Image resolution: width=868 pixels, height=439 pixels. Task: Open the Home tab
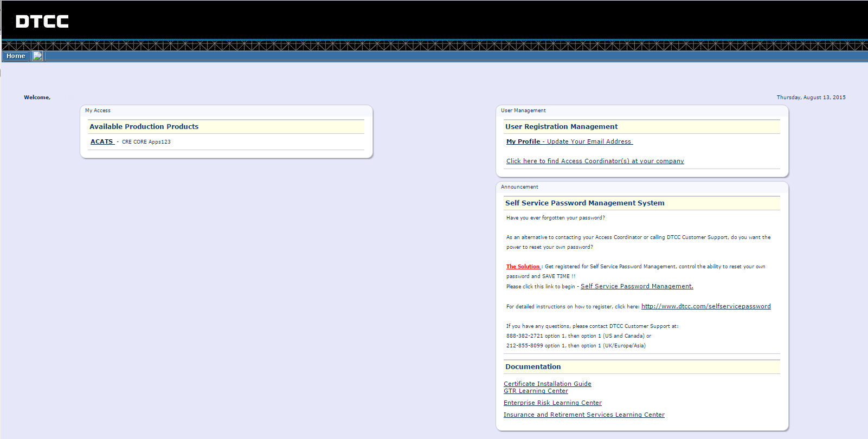(16, 56)
